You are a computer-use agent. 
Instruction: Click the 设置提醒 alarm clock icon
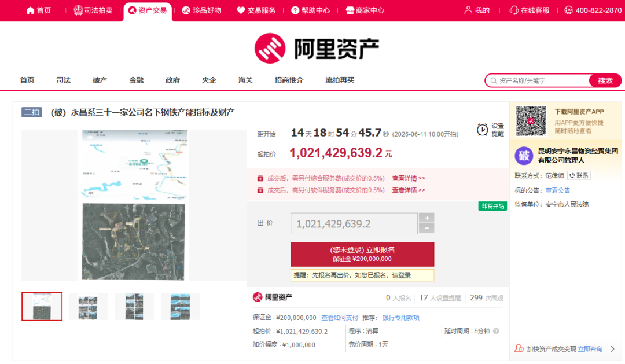482,130
